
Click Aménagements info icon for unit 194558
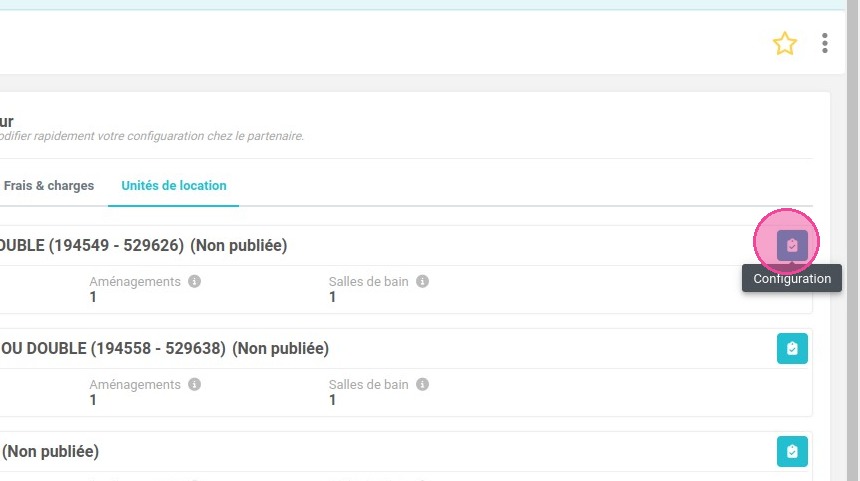(194, 384)
